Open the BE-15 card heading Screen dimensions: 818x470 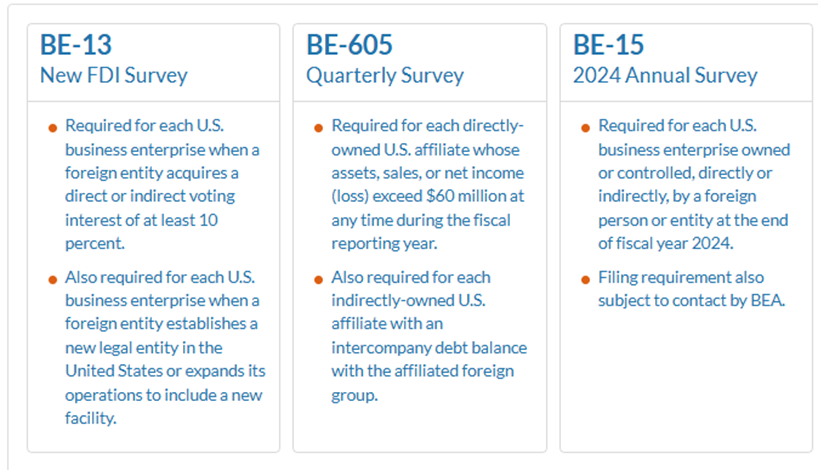pyautogui.click(x=608, y=45)
